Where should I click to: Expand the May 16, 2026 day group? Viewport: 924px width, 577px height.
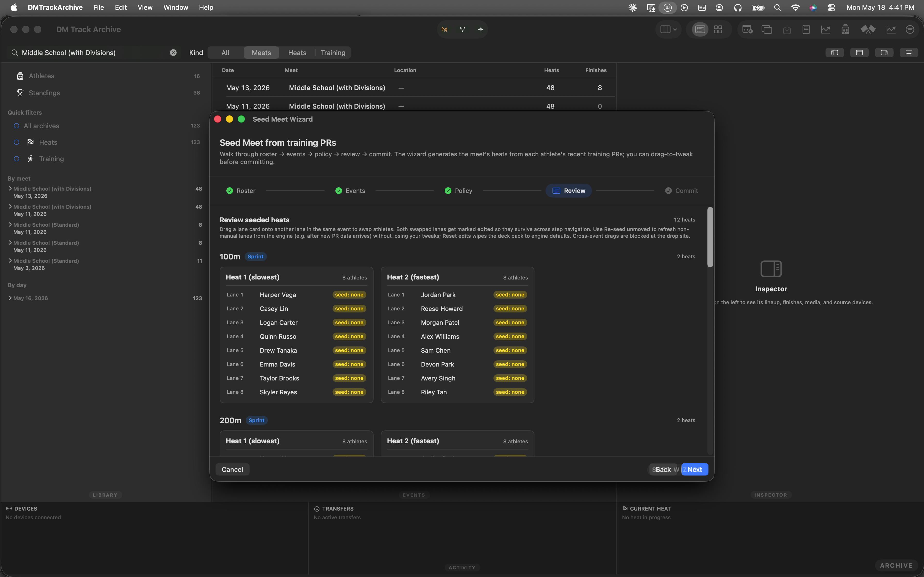10,298
